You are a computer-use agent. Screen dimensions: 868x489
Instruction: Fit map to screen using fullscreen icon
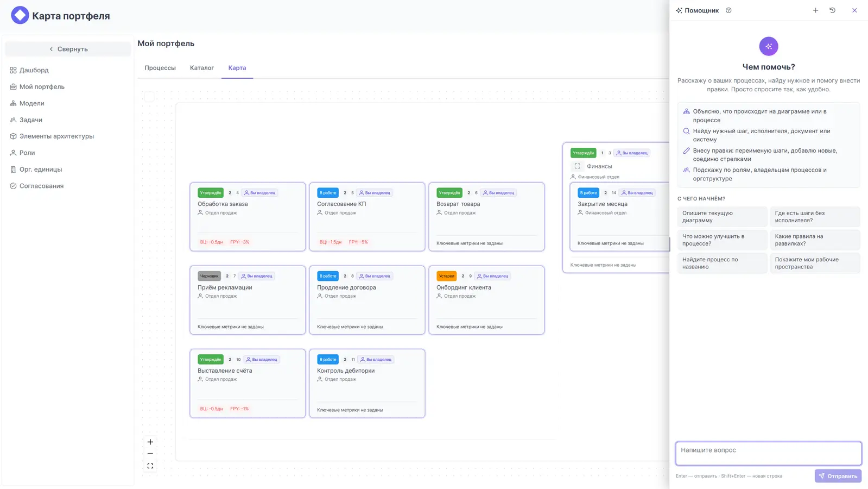click(x=150, y=466)
